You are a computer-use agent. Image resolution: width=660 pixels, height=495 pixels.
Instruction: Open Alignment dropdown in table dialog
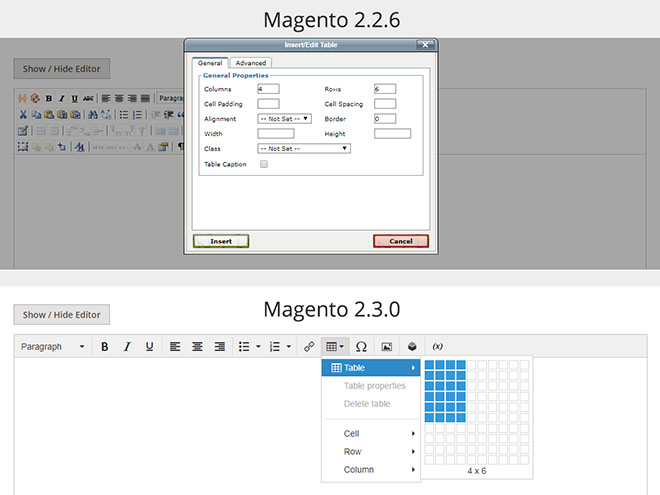(285, 119)
